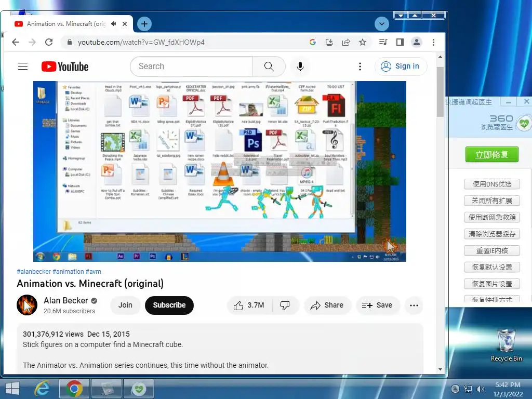Open Chrome's three-dot menu

[x=433, y=42]
